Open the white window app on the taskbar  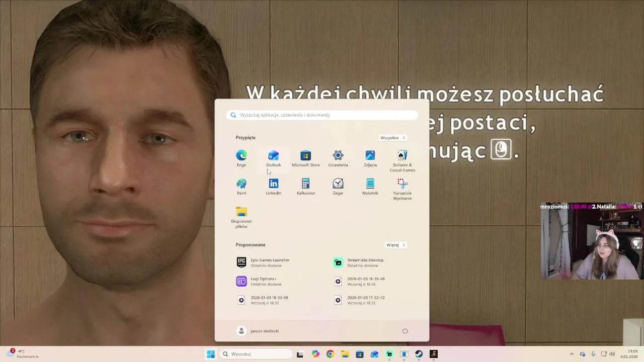point(404,354)
